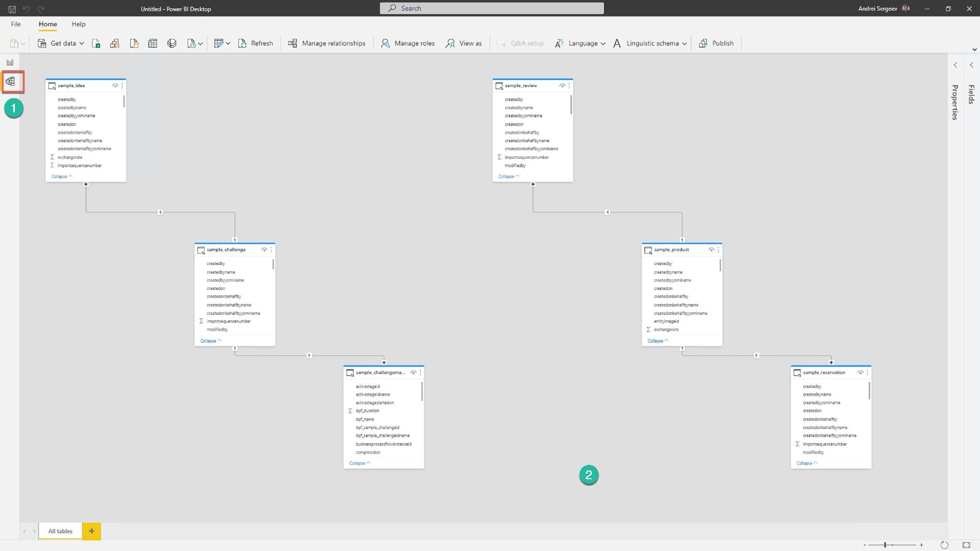
Task: Select the Home ribbon tab
Action: coord(48,24)
